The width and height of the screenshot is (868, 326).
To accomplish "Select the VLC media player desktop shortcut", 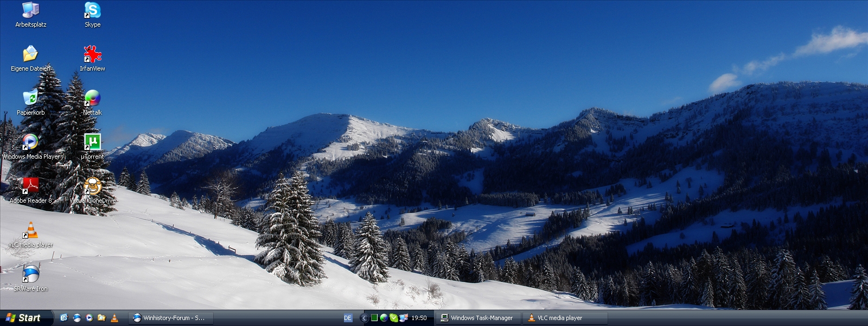I will (x=30, y=231).
